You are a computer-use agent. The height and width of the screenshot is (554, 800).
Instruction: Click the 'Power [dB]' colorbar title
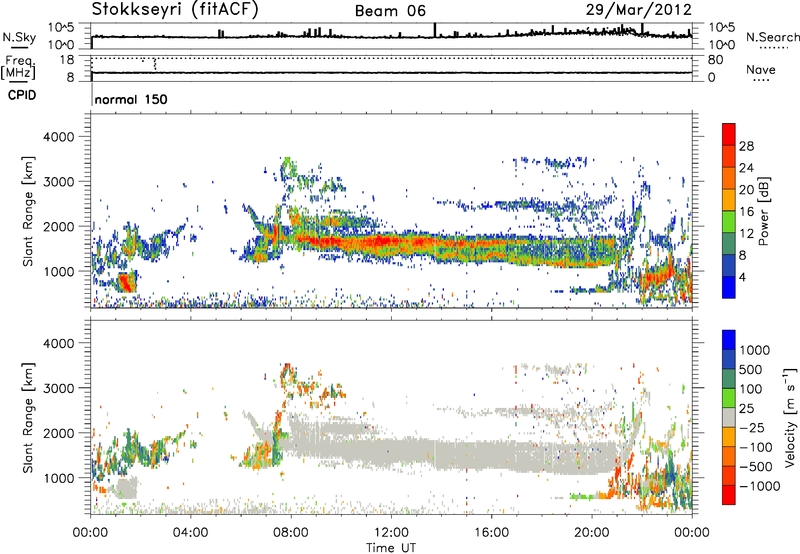pyautogui.click(x=764, y=211)
